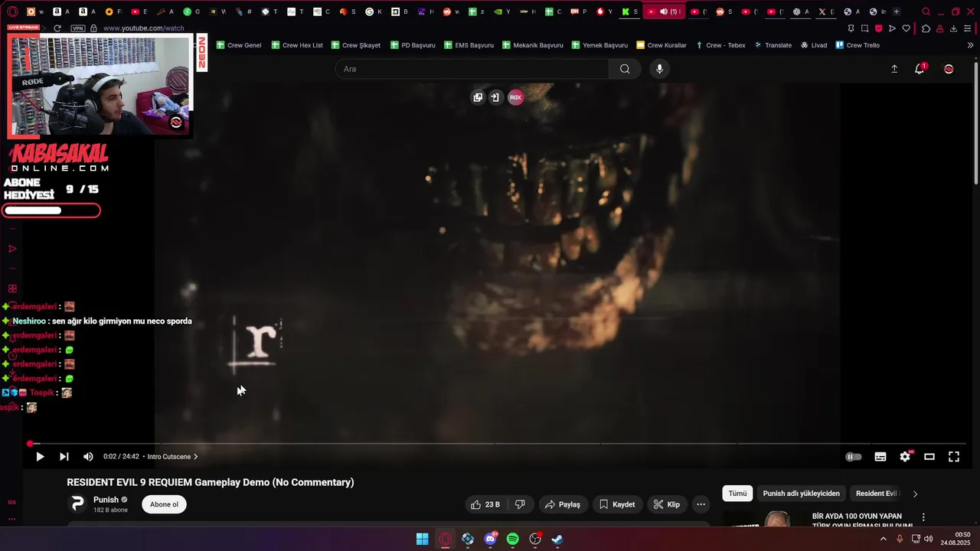
Task: Open YouTube notifications bell
Action: 920,69
